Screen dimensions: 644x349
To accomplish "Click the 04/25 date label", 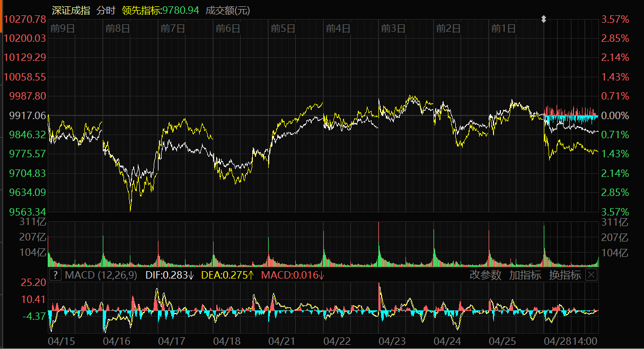I will pyautogui.click(x=502, y=341).
